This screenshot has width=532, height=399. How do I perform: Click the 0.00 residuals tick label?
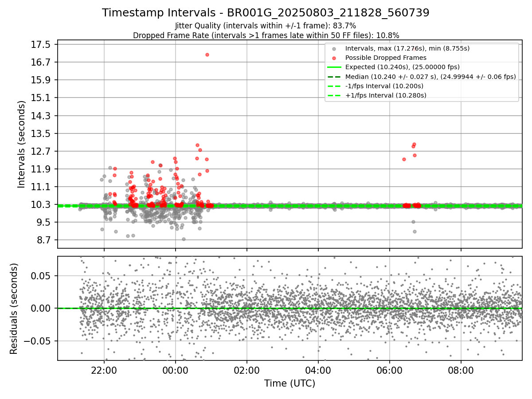point(42,308)
